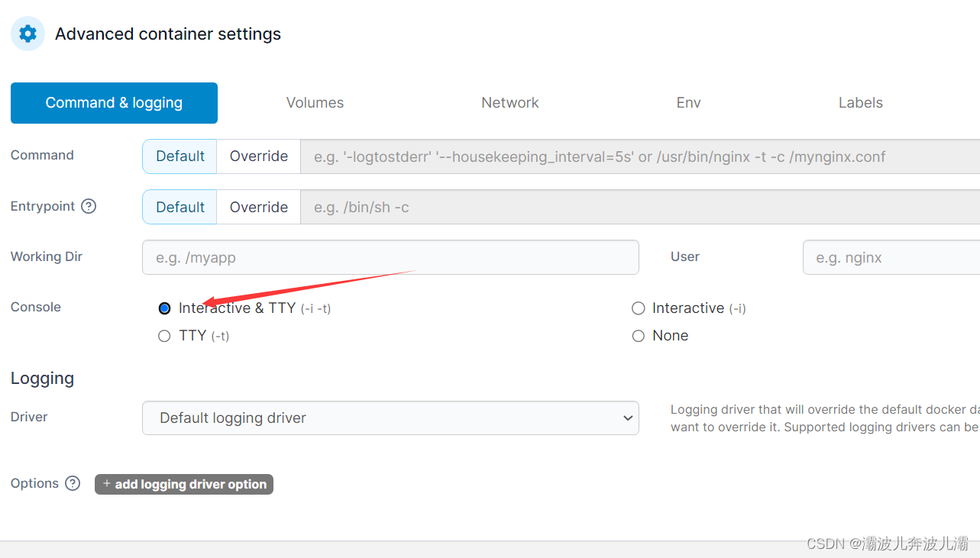Set Command mode to Default
980x558 pixels.
(180, 156)
